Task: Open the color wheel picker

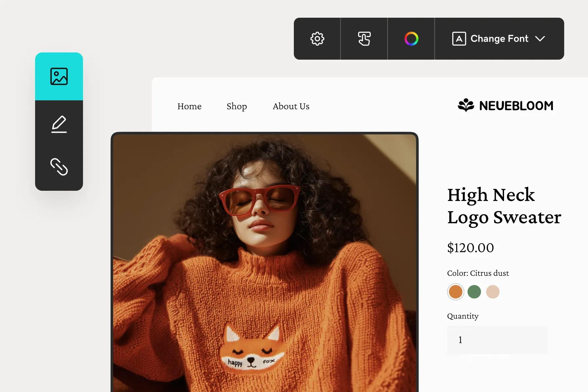Action: (x=411, y=38)
